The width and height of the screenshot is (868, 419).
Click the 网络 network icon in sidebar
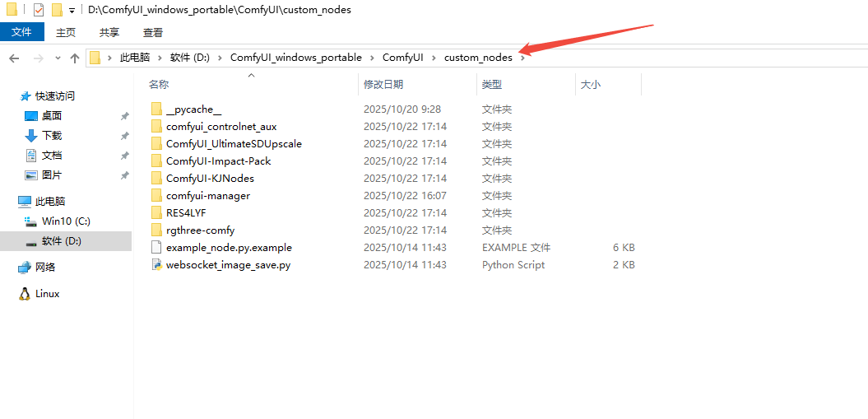(25, 268)
